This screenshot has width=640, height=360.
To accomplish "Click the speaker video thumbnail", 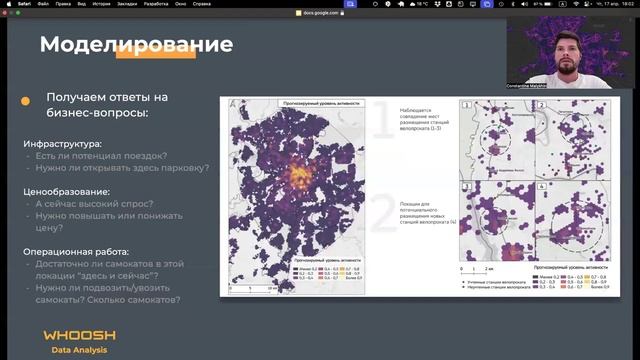I will [x=570, y=52].
